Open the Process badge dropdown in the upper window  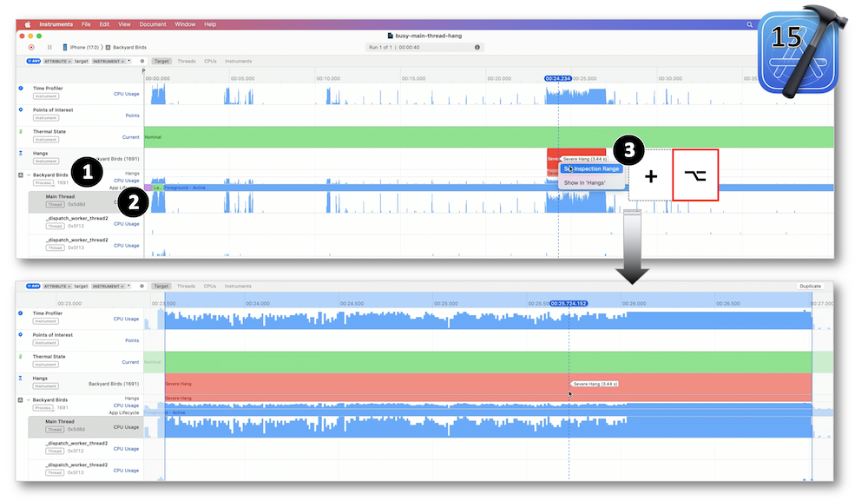click(43, 182)
